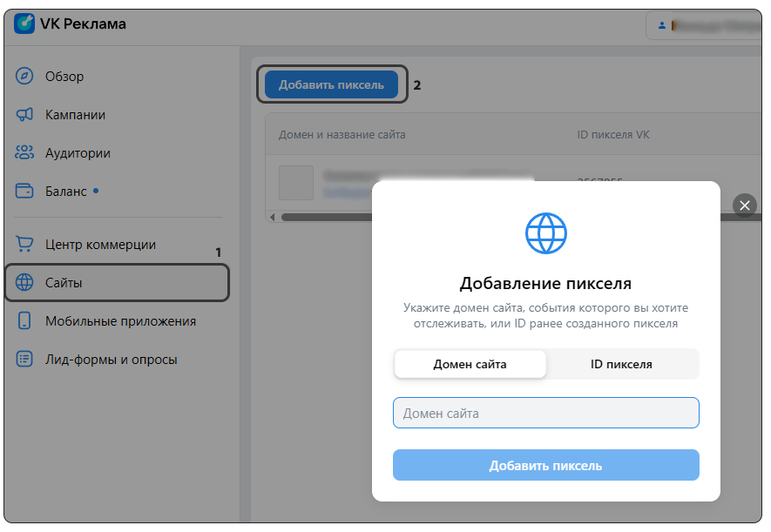Open the account profile in the top right

coord(706,24)
